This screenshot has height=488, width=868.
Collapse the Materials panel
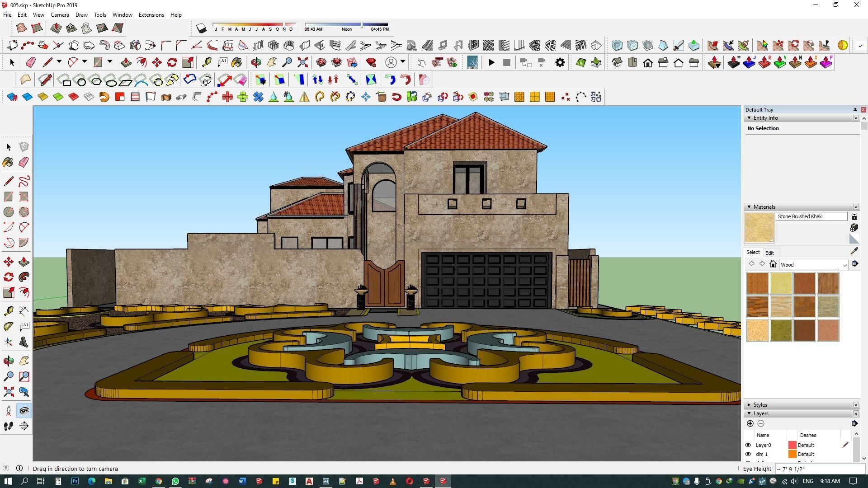749,207
